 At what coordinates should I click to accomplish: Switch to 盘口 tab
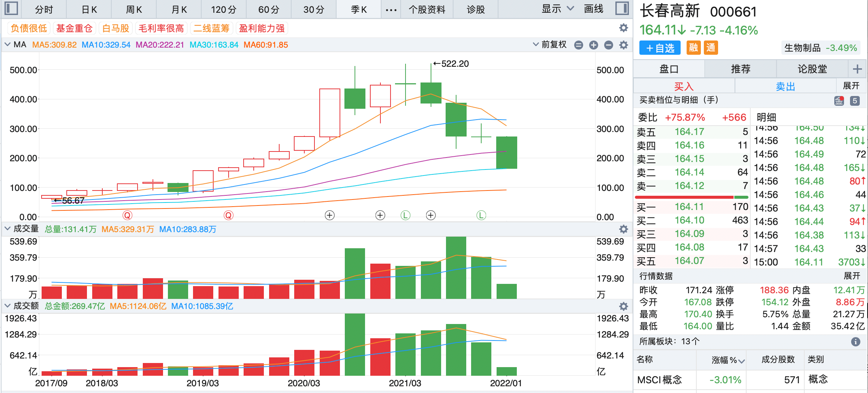click(669, 69)
